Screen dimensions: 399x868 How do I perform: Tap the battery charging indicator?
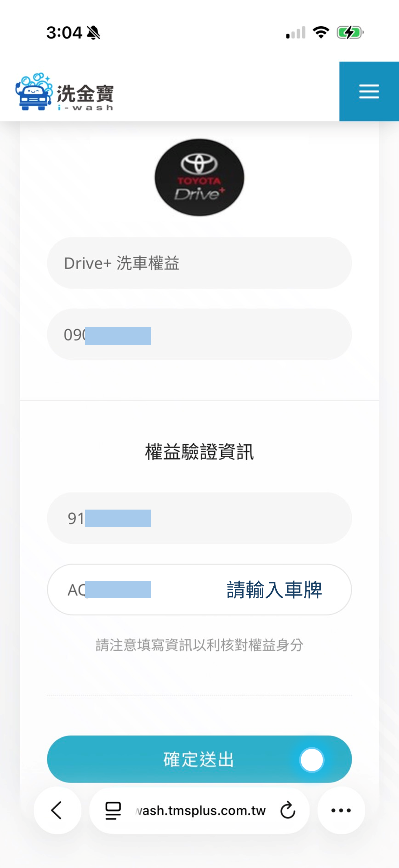click(350, 33)
